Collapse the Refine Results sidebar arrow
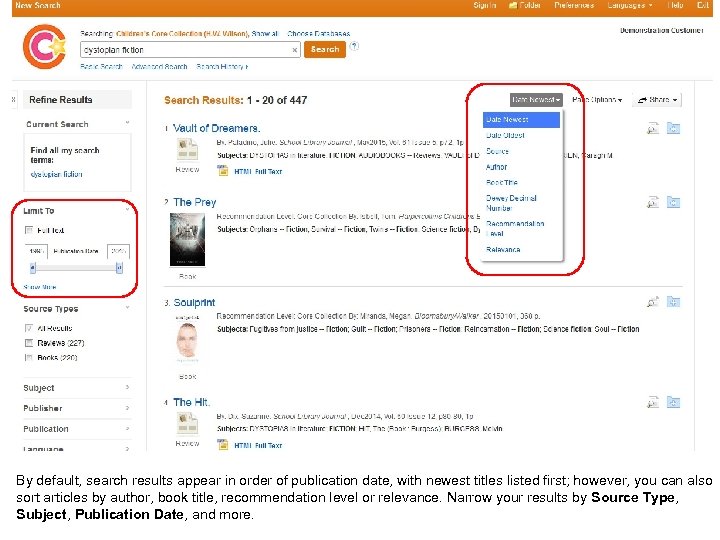 point(14,100)
